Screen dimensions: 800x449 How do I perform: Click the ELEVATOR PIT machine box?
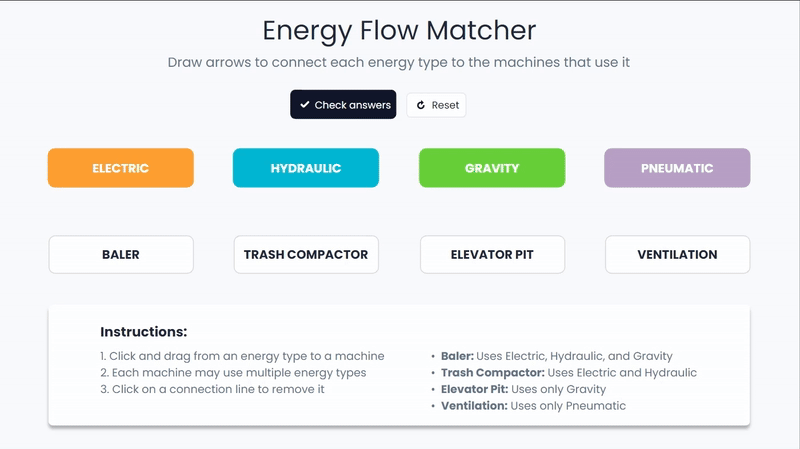pyautogui.click(x=492, y=254)
